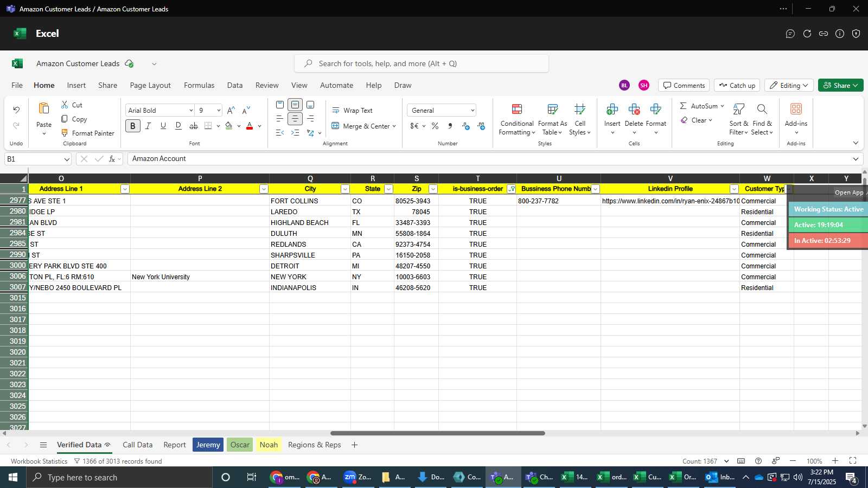
Task: Toggle align left
Action: 280,119
